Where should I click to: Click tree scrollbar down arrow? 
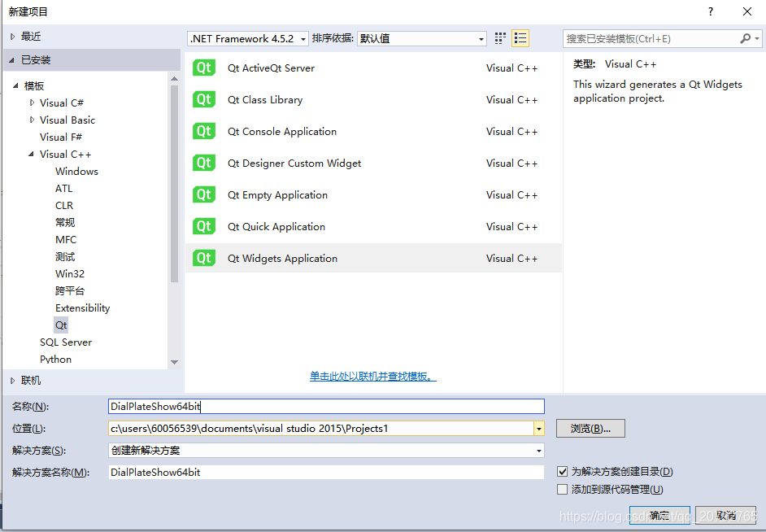click(174, 362)
